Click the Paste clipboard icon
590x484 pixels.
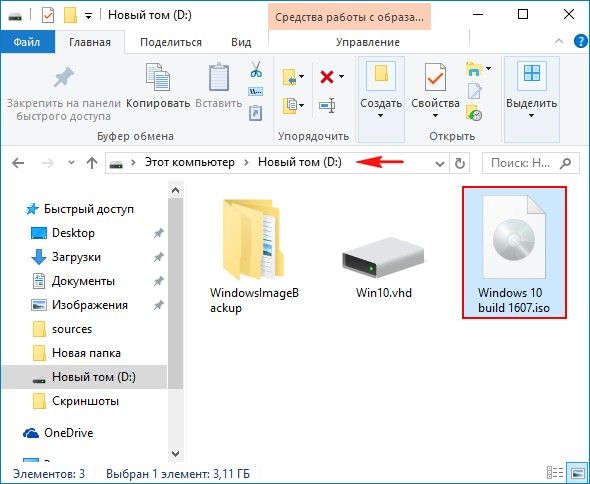(x=219, y=77)
